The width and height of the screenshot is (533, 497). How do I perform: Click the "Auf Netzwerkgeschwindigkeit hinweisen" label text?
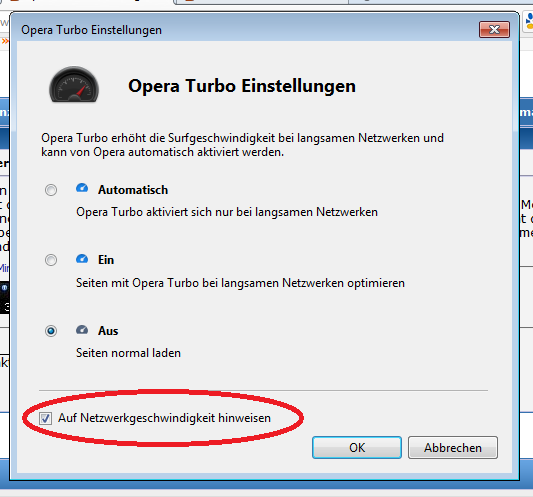tap(165, 418)
